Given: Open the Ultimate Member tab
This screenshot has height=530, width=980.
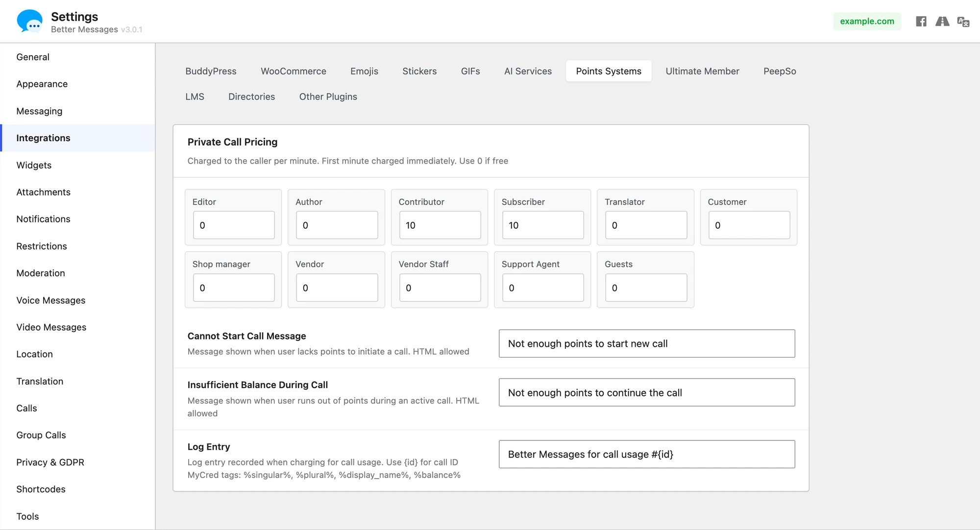Looking at the screenshot, I should point(702,71).
